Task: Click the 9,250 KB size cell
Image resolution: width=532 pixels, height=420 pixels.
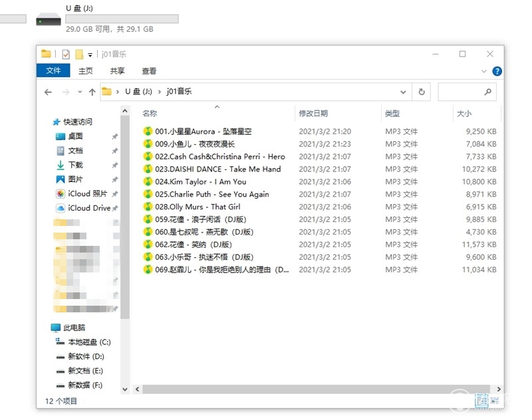Action: point(481,132)
